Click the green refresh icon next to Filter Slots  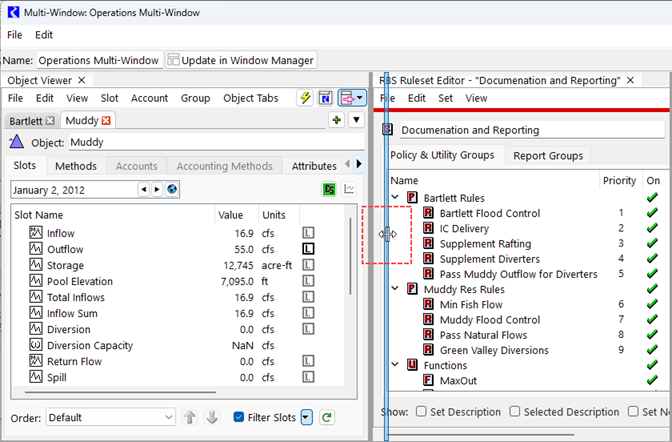pos(327,417)
